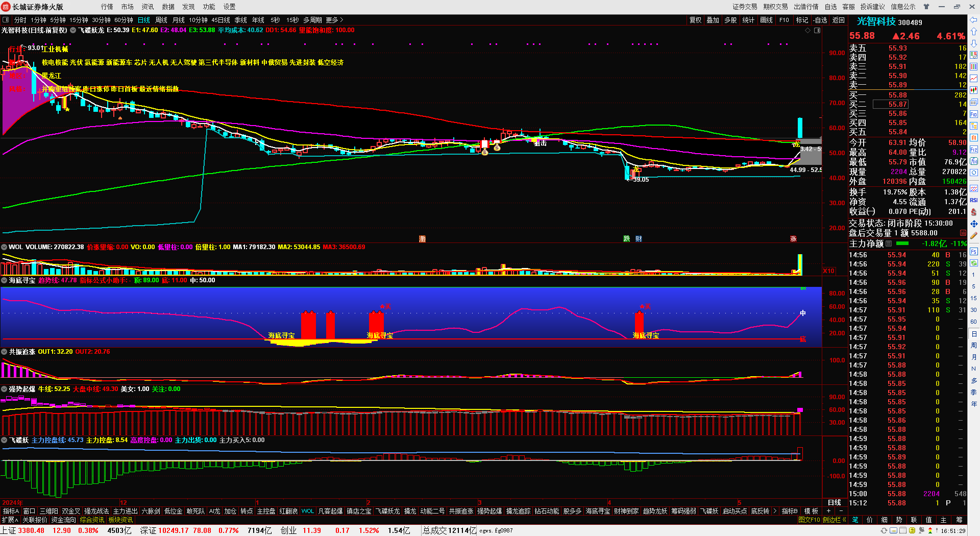
Task: Click the 模板 template button
Action: pyautogui.click(x=811, y=511)
